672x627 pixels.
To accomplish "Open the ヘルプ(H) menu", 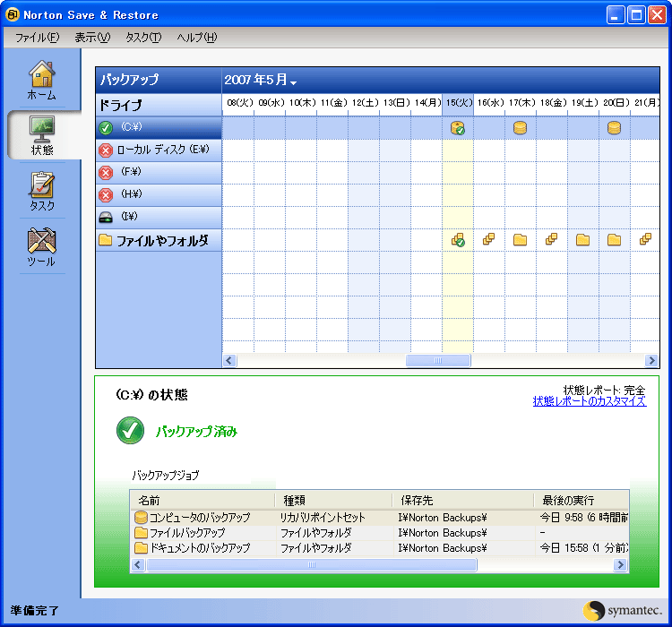I will point(197,38).
